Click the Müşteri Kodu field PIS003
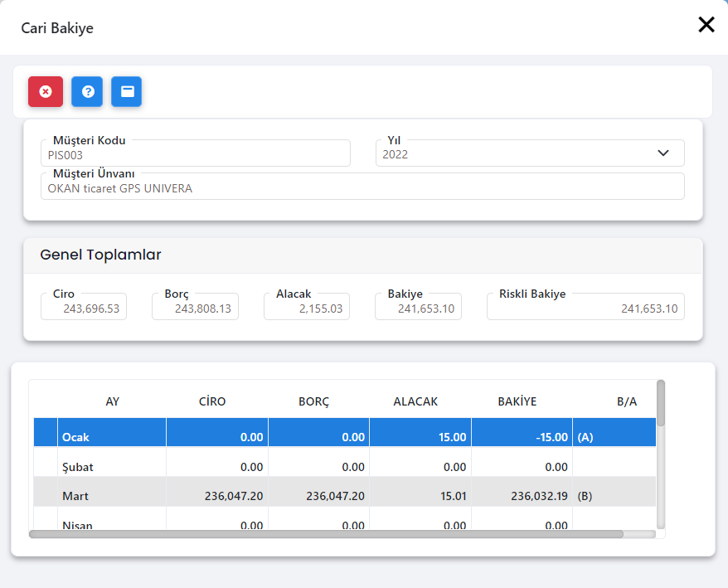The width and height of the screenshot is (728, 588). (x=196, y=153)
